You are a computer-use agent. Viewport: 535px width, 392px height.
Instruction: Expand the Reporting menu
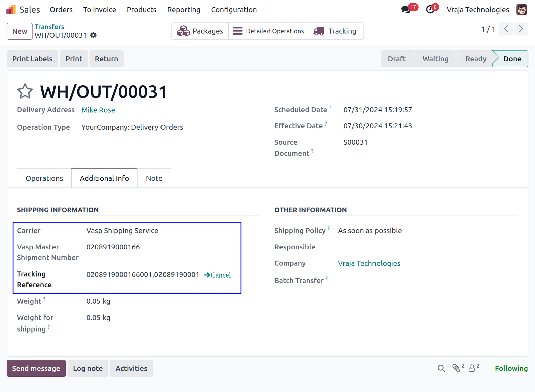coord(184,10)
